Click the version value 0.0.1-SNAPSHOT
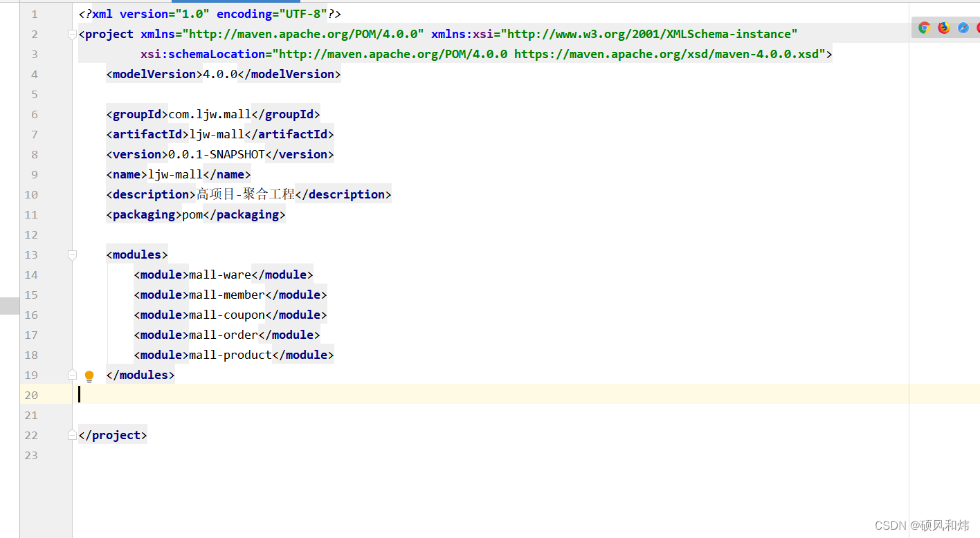Screen dimensions: 980x538 tap(217, 154)
